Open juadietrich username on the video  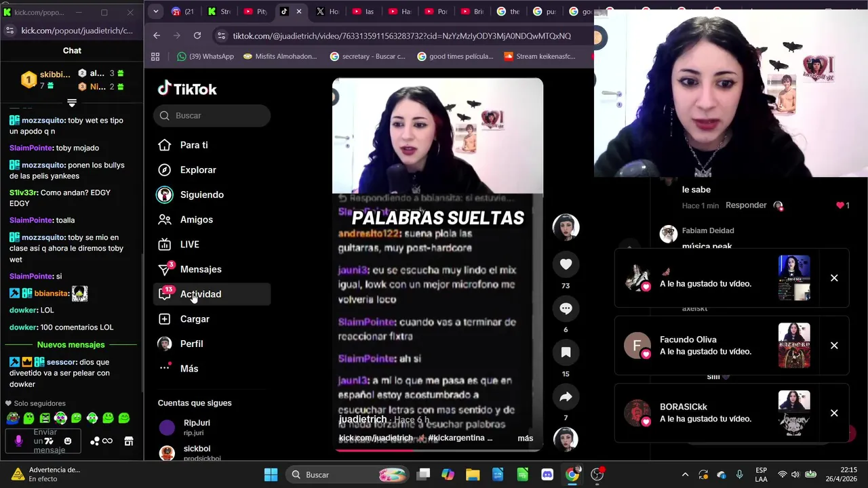[x=363, y=420]
